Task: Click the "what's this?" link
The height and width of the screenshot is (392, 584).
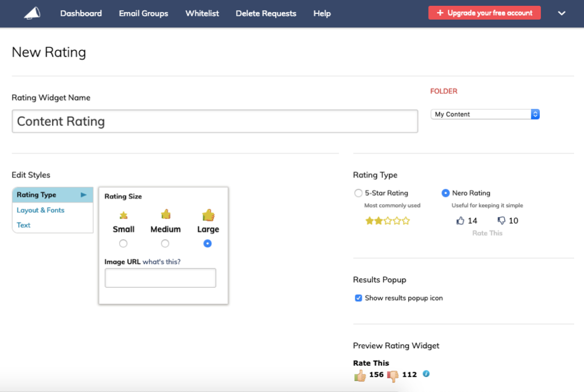Action: (x=162, y=262)
